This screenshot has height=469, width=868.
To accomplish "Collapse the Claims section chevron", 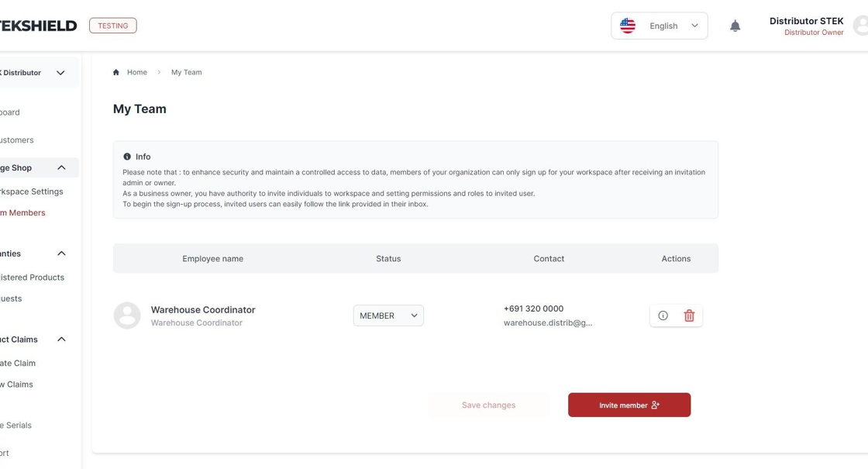I will [61, 340].
